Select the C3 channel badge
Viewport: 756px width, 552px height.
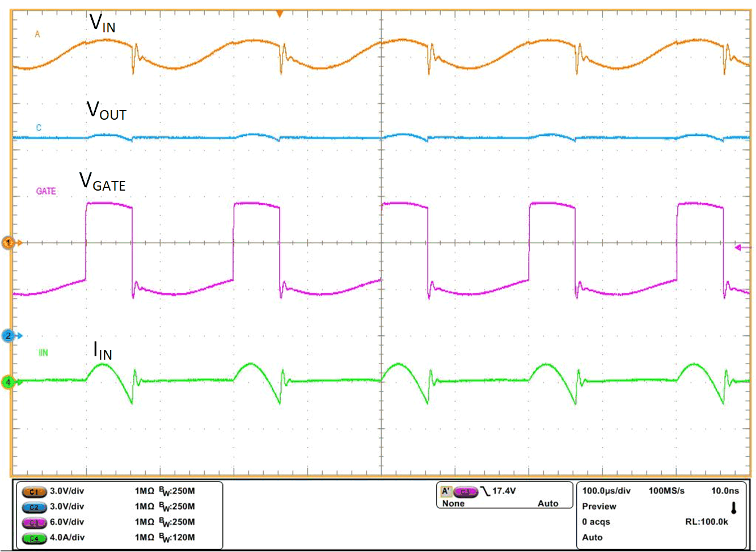[34, 522]
